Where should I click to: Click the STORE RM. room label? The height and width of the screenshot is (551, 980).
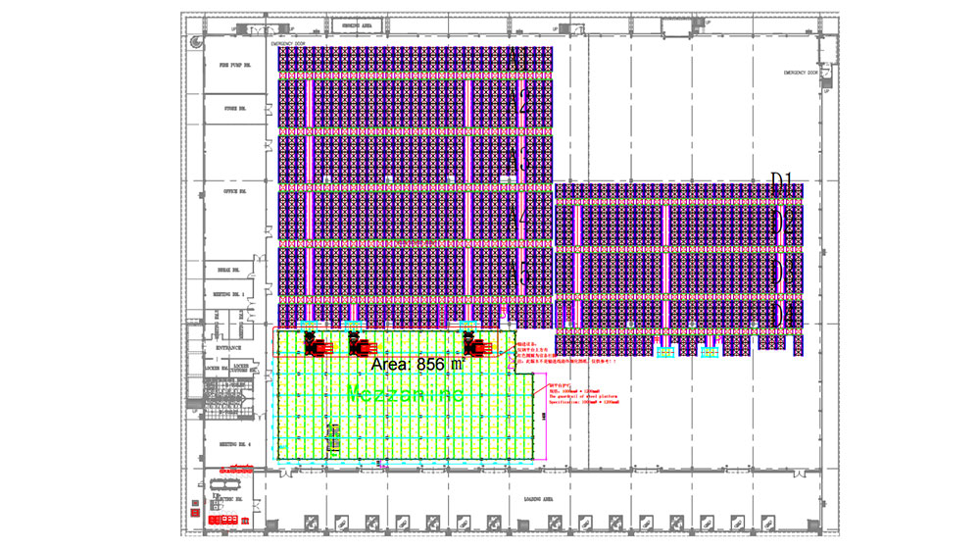click(x=235, y=109)
